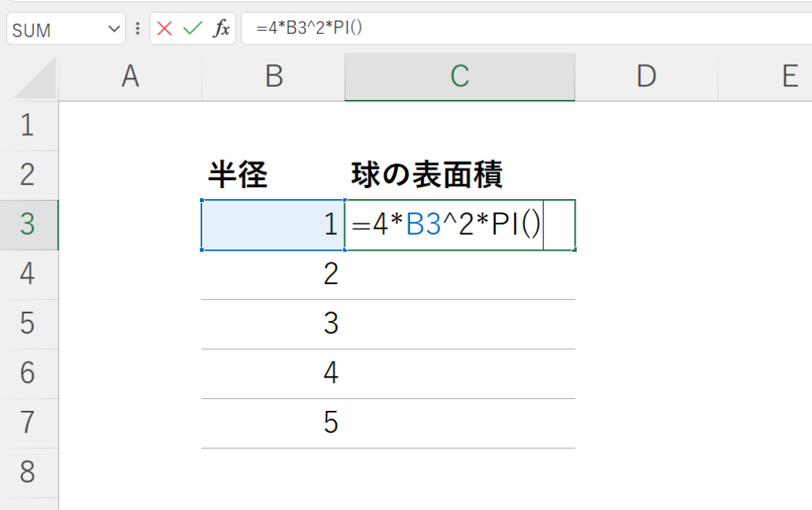Select column A header

(130, 77)
